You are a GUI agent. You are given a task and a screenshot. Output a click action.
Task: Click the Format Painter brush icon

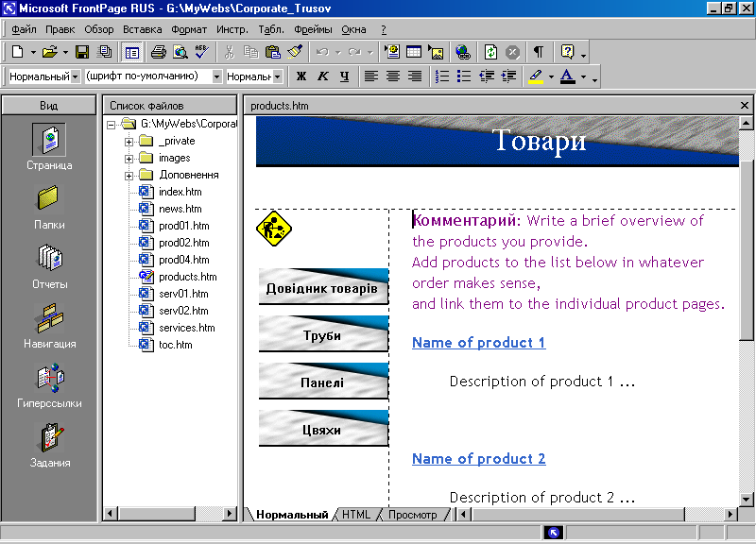coord(295,52)
